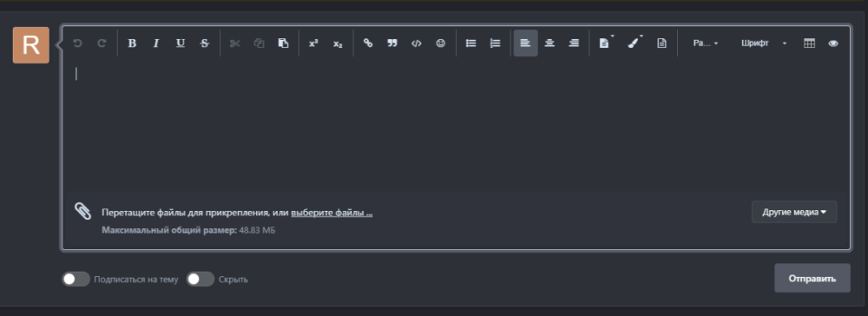Apply subscript formatting
868x316 pixels.
(338, 43)
